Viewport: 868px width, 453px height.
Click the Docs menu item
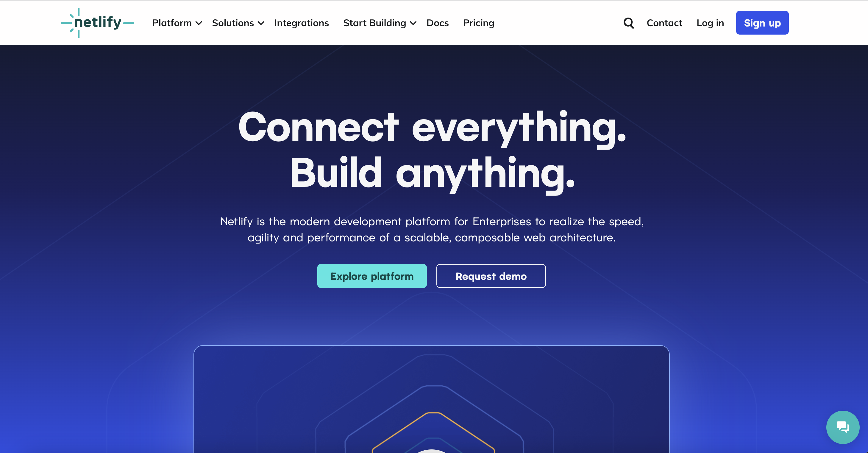coord(438,23)
